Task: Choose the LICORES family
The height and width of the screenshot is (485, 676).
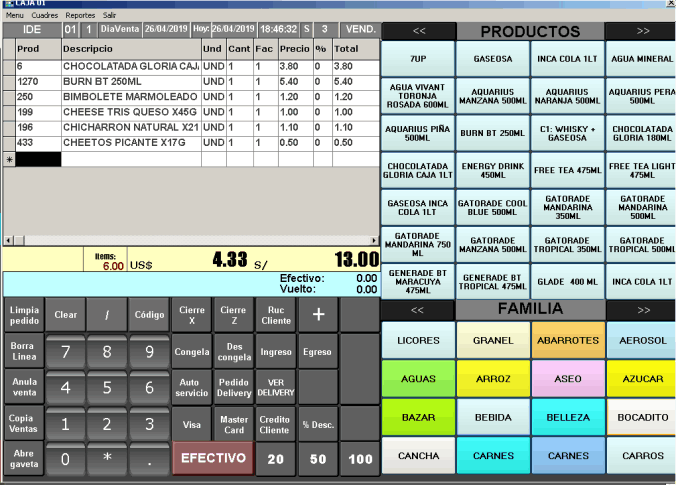Action: click(418, 340)
